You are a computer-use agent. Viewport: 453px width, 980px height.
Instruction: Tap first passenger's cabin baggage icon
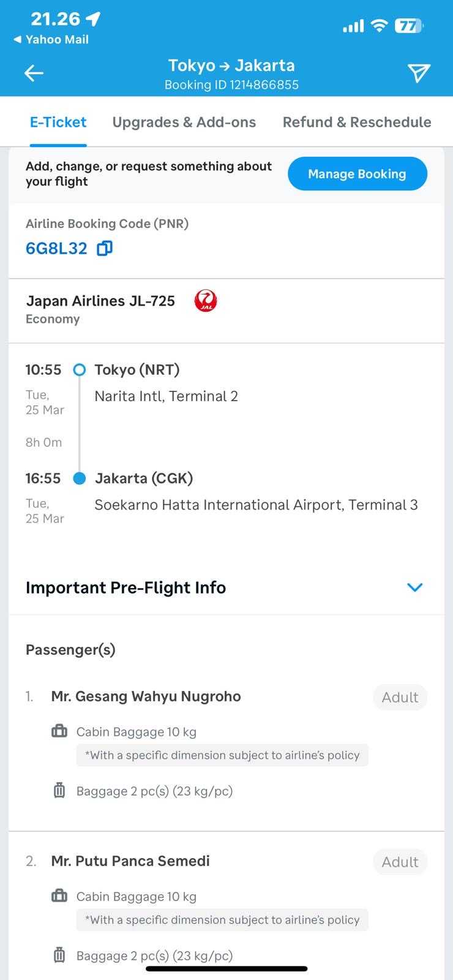(x=59, y=731)
